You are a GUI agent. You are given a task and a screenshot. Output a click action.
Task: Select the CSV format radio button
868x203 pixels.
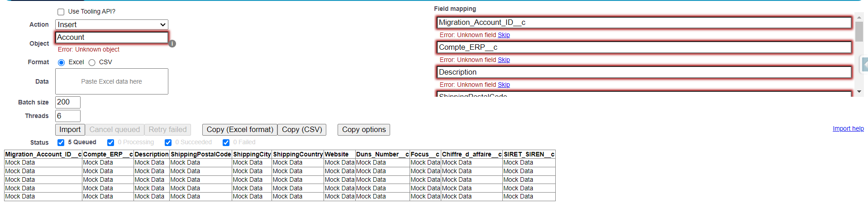(92, 62)
